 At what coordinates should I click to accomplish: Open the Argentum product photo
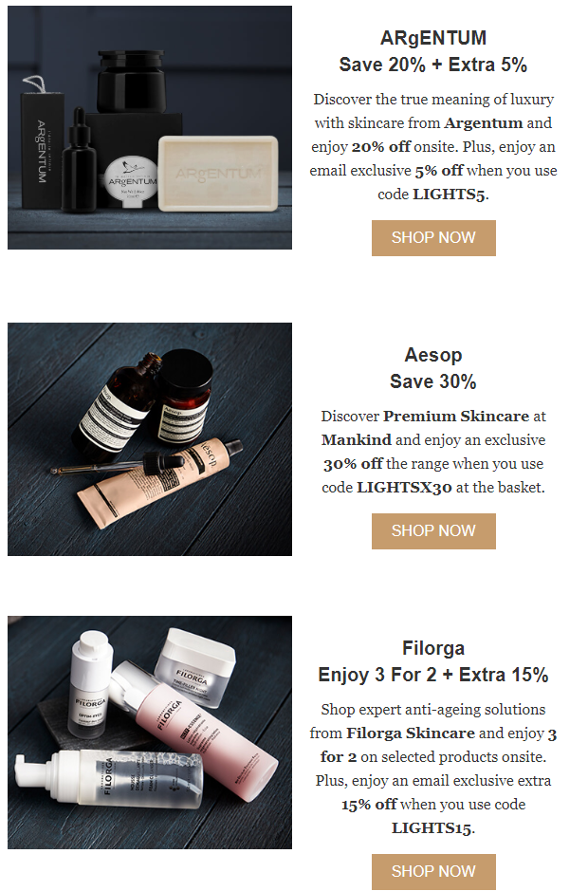[x=150, y=127]
